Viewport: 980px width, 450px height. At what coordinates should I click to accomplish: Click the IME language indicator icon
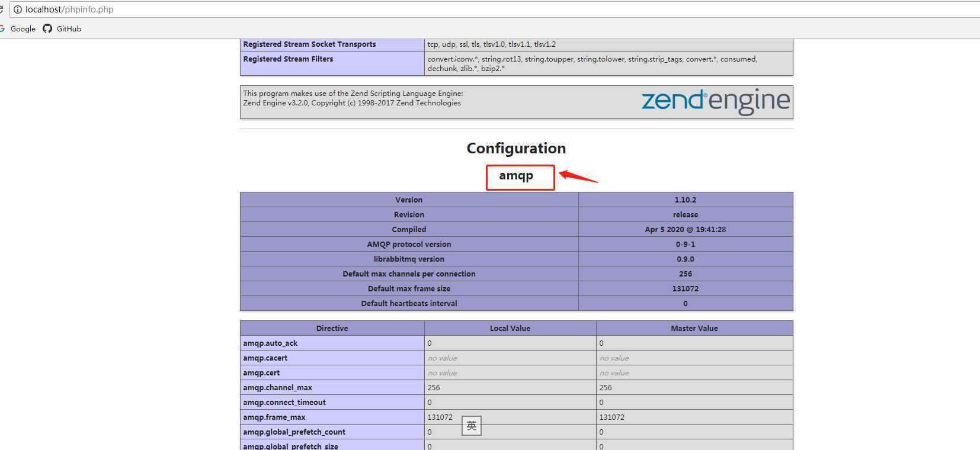coord(472,425)
